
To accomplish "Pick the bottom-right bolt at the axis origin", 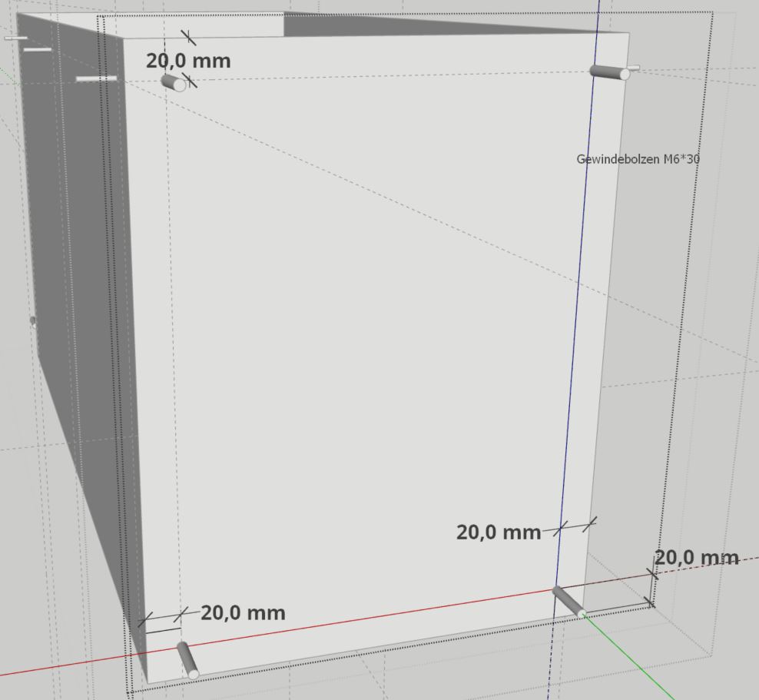I will coord(568,601).
